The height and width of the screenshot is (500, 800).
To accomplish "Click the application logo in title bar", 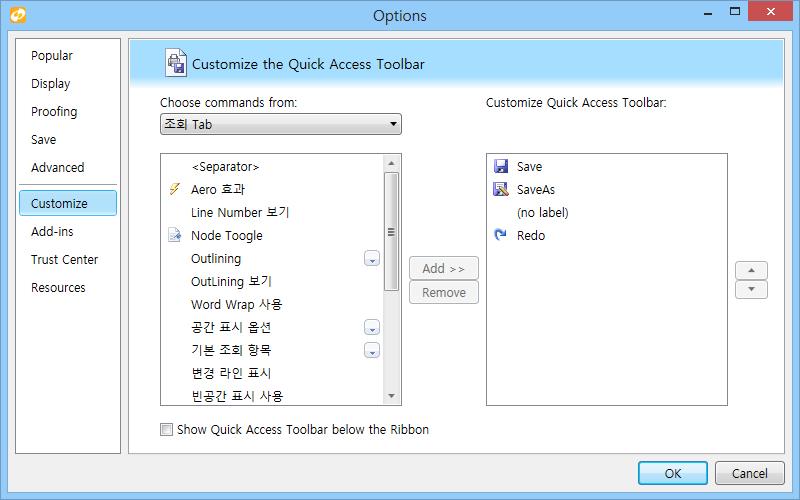I will (18, 15).
